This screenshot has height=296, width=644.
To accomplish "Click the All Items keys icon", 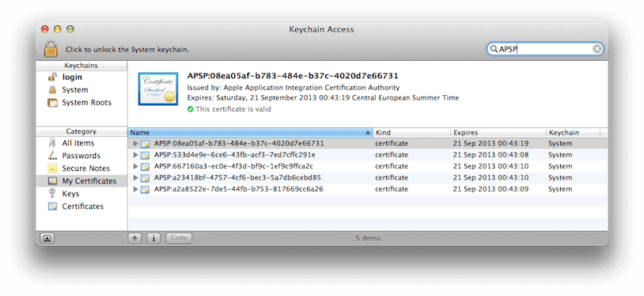I will 52,142.
